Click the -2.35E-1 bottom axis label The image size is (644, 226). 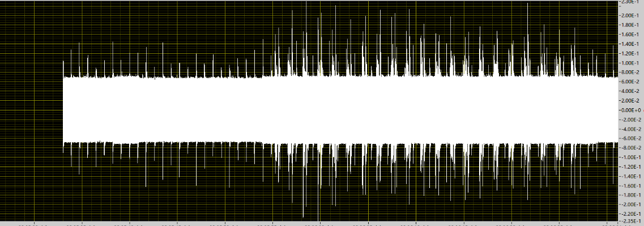(x=632, y=221)
